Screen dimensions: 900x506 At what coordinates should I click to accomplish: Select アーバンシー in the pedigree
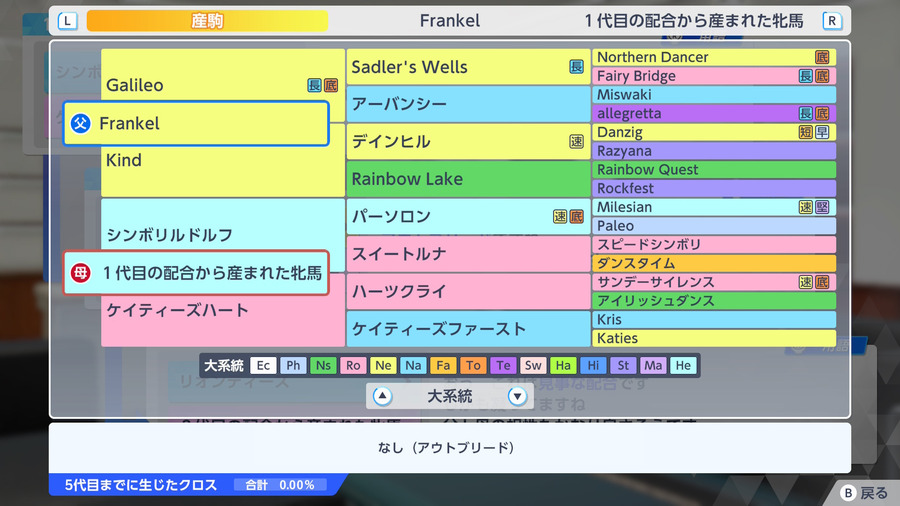468,104
